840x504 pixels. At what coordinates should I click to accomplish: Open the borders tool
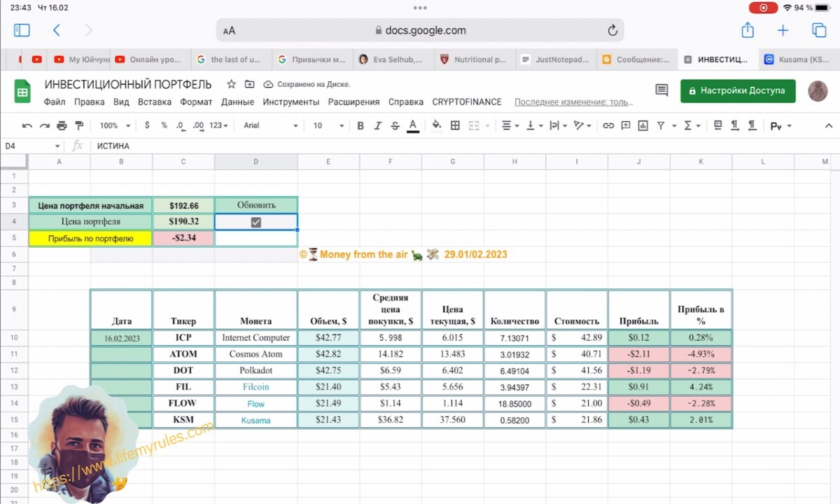tap(455, 125)
